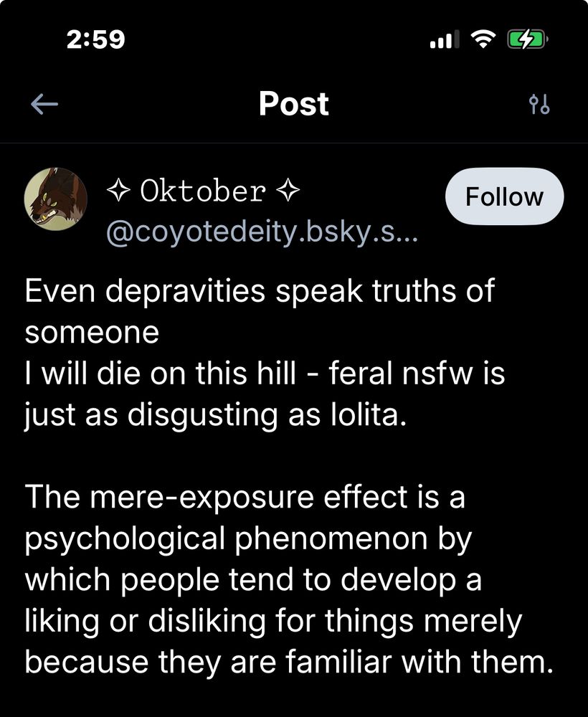Tap the coyote profile picture
The width and height of the screenshot is (588, 717).
tap(56, 196)
